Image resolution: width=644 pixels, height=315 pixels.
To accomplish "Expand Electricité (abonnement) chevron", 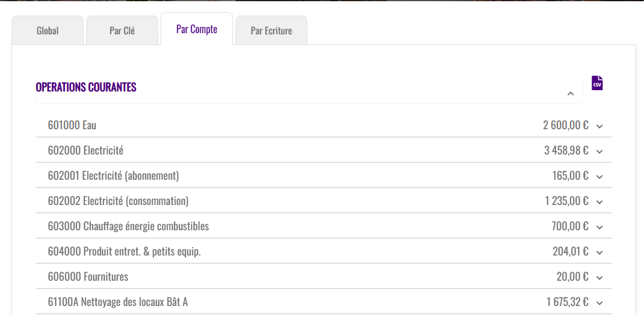I will coord(599,177).
